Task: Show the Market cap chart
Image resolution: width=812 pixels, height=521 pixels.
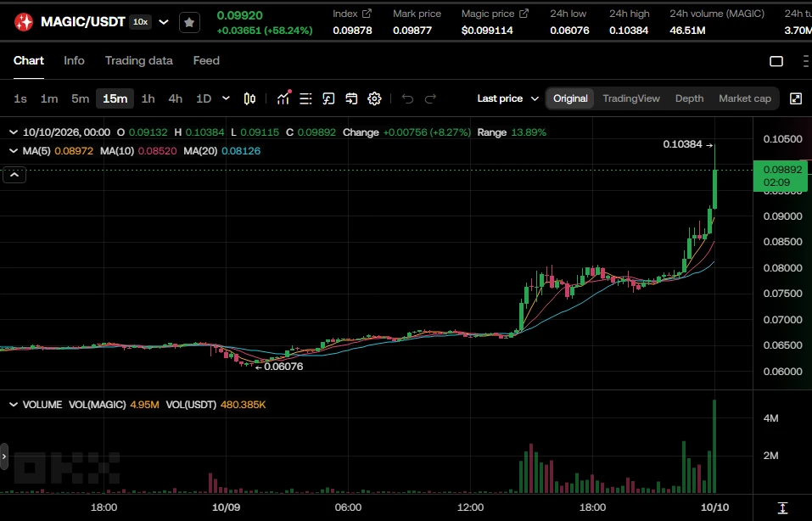Action: pos(745,98)
